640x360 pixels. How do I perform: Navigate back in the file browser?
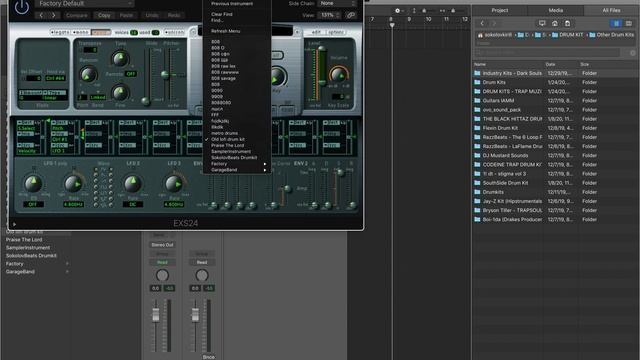pyautogui.click(x=482, y=24)
